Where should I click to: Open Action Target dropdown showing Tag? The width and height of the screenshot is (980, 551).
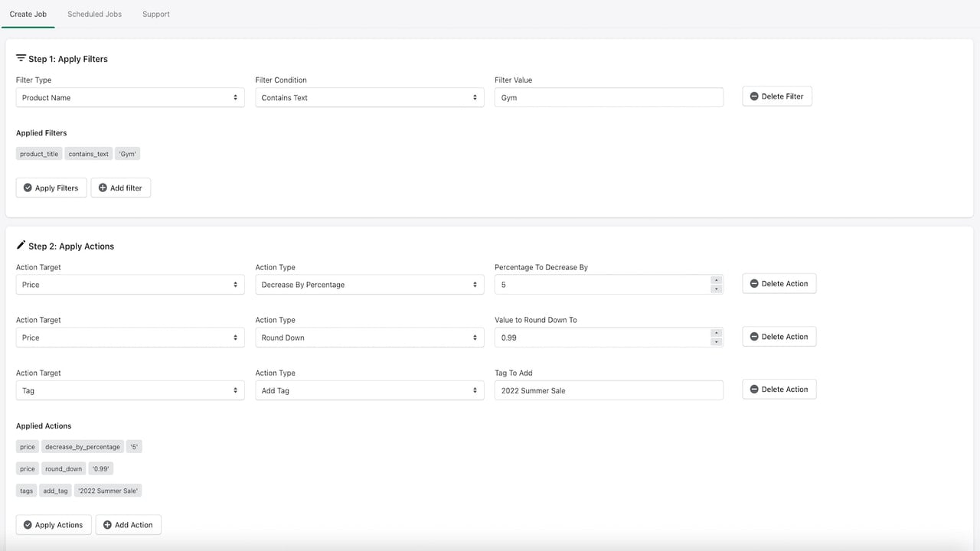coord(130,390)
